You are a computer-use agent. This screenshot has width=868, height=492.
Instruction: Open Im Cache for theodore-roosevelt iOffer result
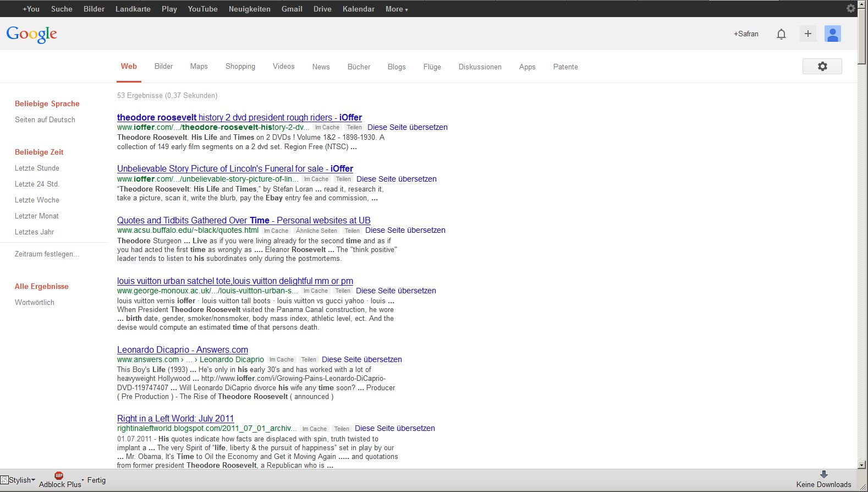pos(327,127)
